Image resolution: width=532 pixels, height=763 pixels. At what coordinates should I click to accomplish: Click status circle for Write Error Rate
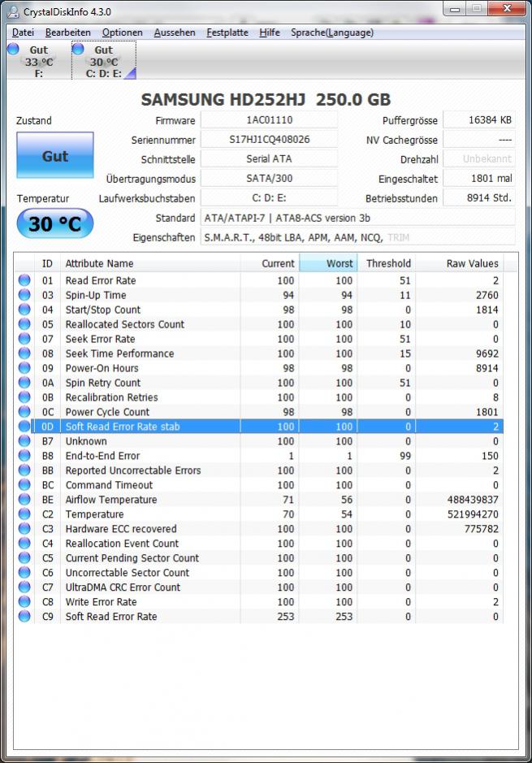24,601
